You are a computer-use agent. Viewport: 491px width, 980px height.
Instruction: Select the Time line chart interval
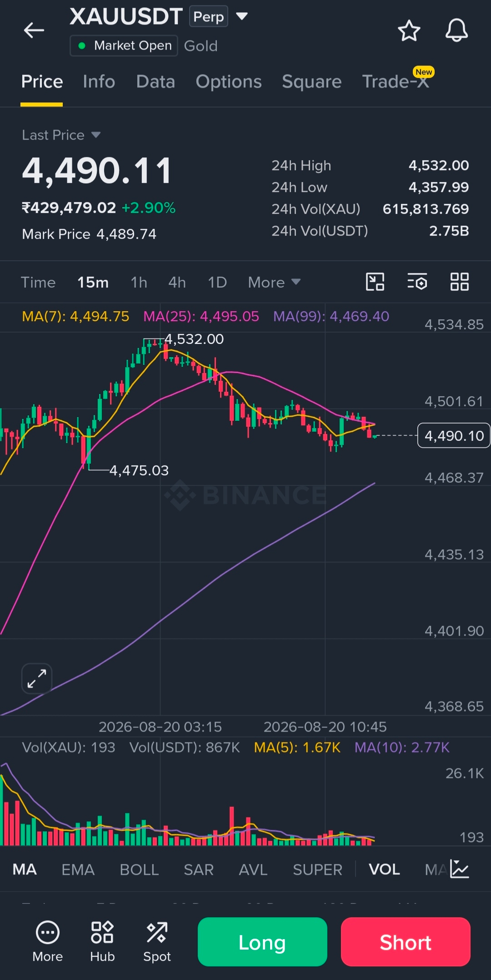38,282
